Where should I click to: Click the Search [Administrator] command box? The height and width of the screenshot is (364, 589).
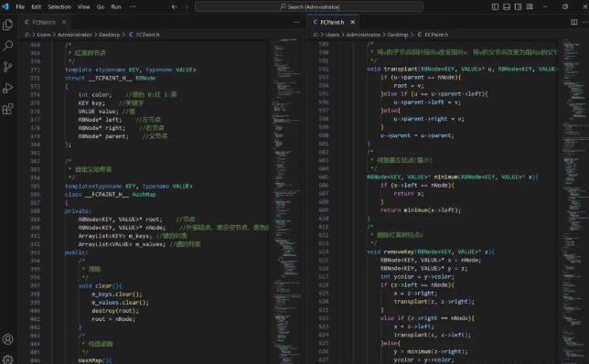click(x=309, y=6)
